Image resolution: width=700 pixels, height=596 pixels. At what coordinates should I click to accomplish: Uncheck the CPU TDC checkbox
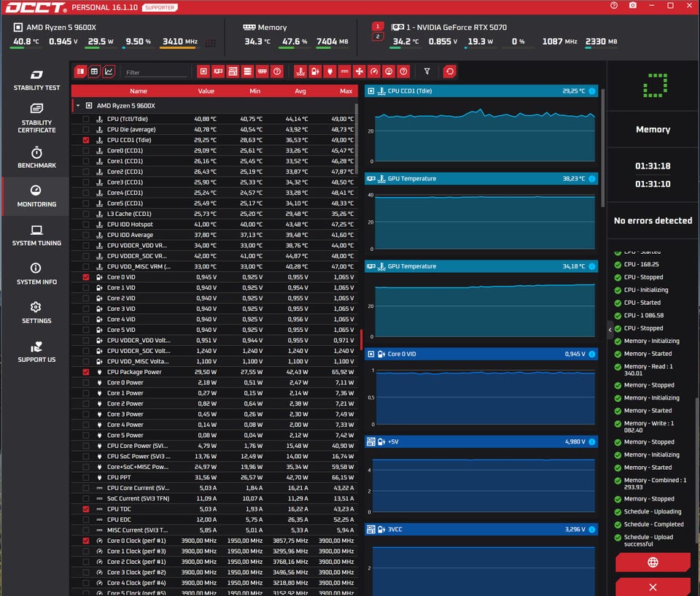click(x=86, y=509)
